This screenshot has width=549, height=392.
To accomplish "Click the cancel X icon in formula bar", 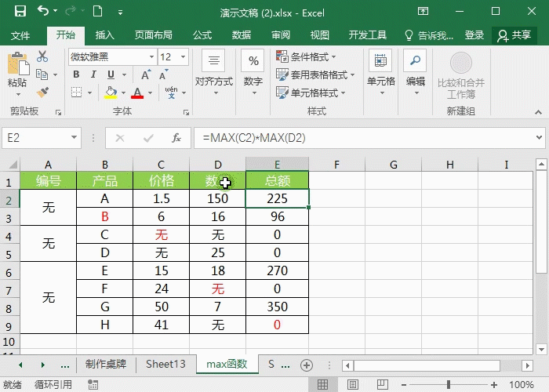I will 120,138.
